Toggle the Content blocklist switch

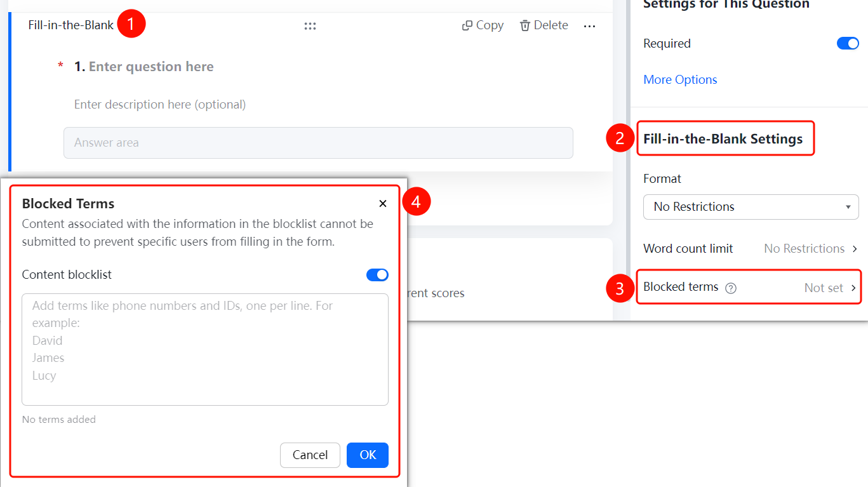click(x=377, y=275)
